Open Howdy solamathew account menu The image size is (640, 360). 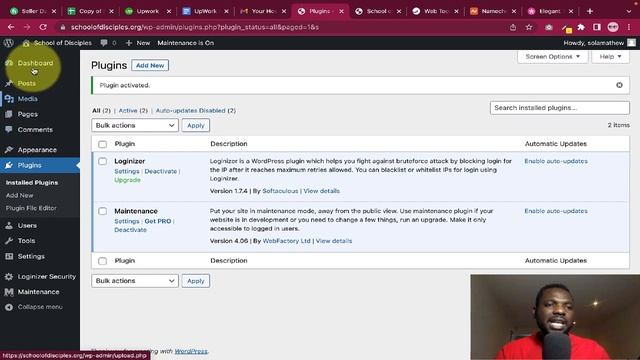[599, 43]
